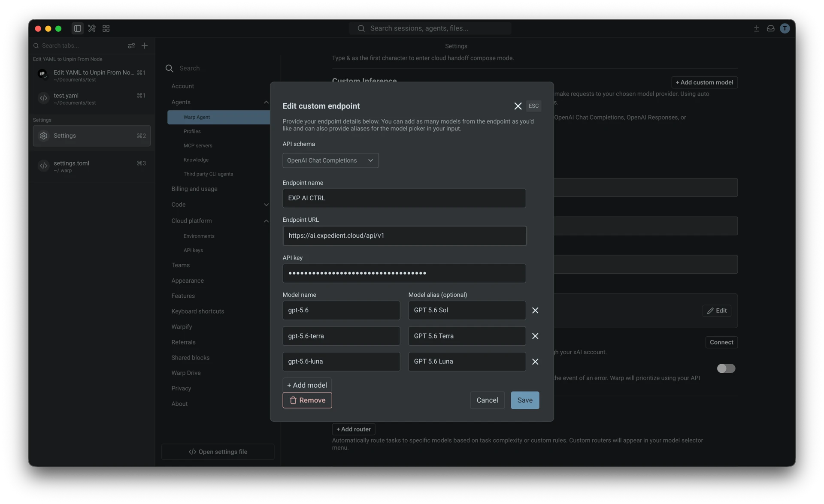Click the download arrow icon in title bar

756,28
